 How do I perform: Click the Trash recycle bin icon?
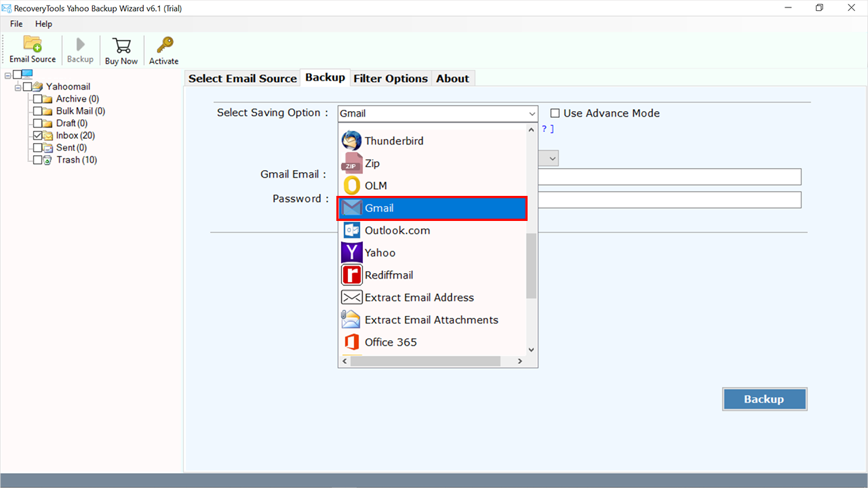48,160
